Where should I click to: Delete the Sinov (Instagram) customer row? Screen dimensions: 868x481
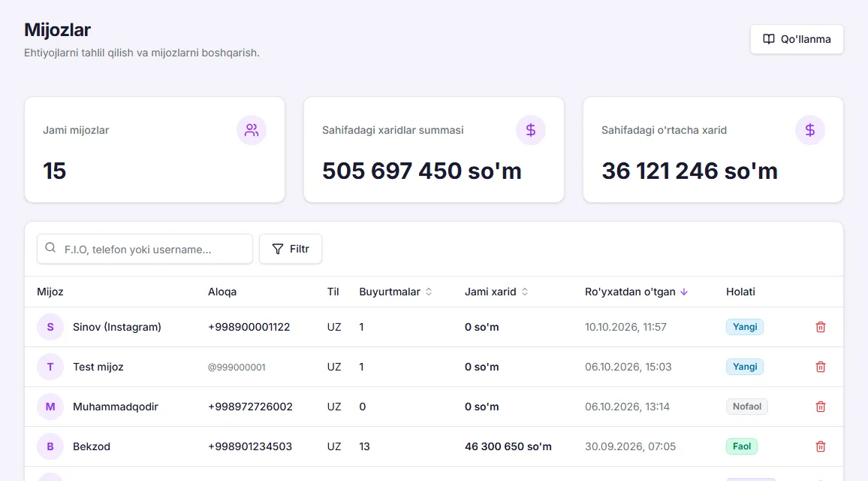point(821,327)
